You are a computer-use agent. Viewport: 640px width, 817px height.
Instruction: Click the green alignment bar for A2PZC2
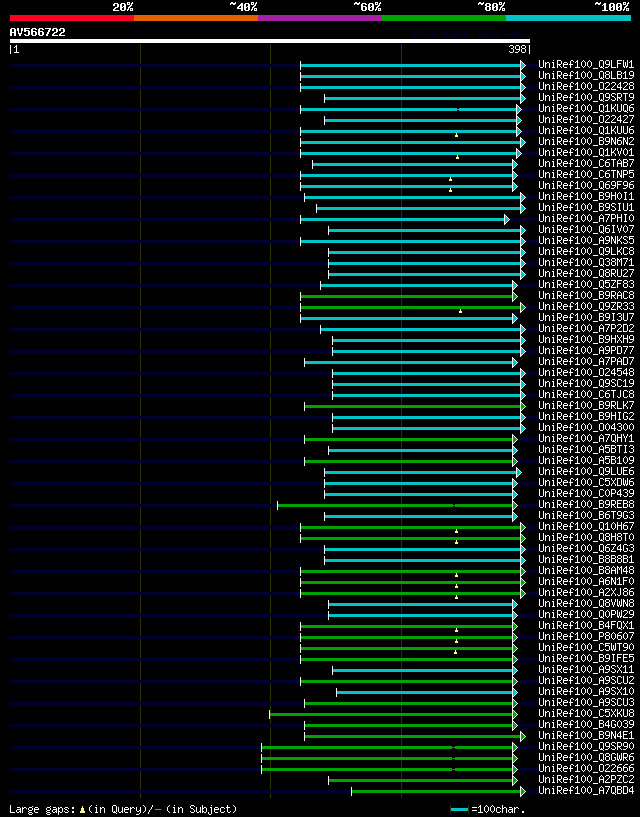423,780
